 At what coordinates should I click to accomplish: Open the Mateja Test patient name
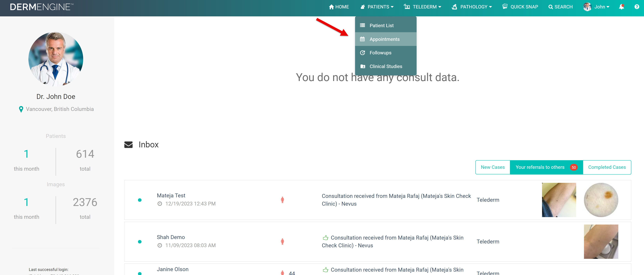[171, 195]
